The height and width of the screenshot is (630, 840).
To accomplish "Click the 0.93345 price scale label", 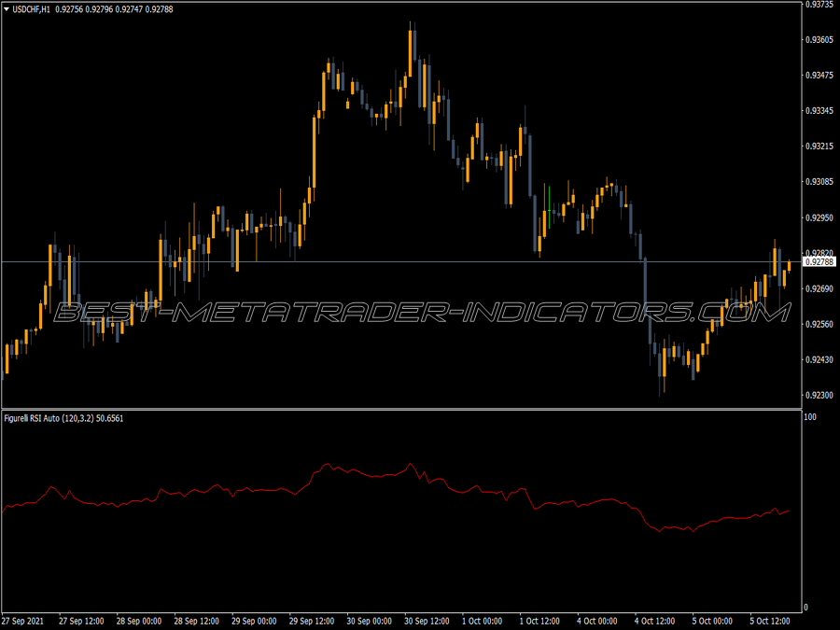I will coord(819,111).
